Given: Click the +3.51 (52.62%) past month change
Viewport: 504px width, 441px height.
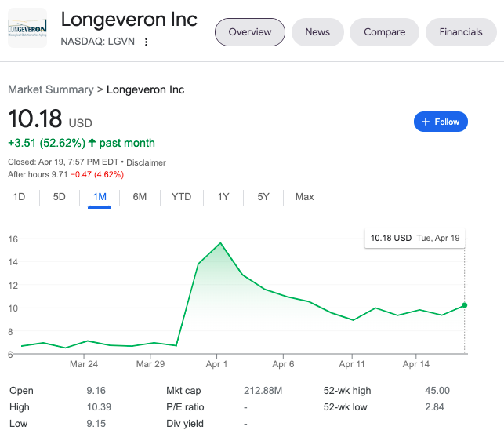Looking at the screenshot, I should 82,143.
